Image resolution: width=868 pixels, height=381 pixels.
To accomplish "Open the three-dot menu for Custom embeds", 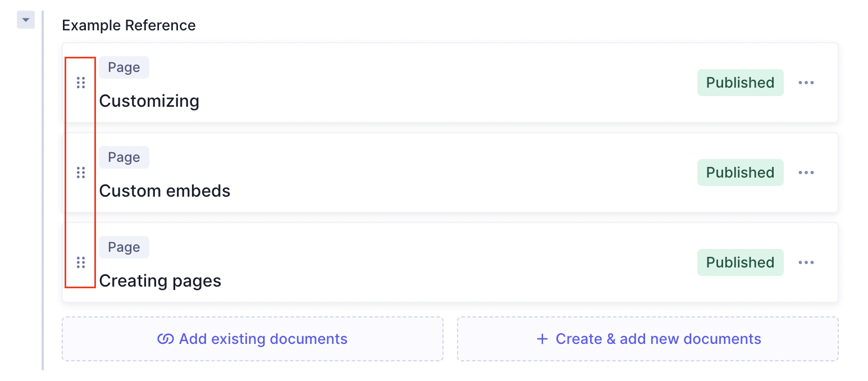I will coord(806,173).
